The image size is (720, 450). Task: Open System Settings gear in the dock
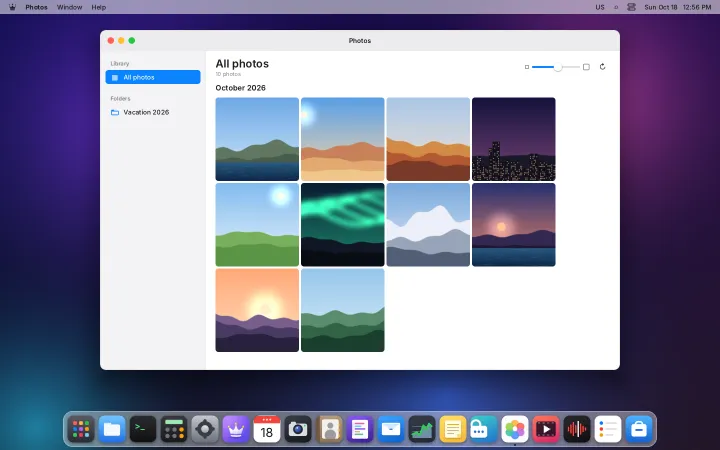point(205,429)
